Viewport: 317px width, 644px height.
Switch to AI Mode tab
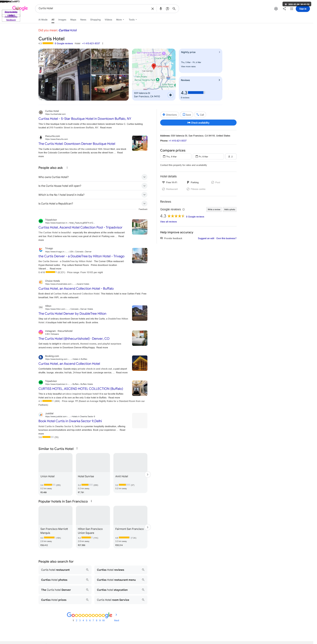[43, 20]
